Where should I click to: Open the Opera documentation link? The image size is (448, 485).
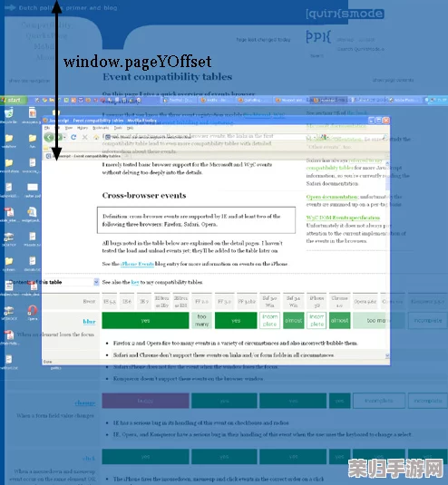point(332,197)
